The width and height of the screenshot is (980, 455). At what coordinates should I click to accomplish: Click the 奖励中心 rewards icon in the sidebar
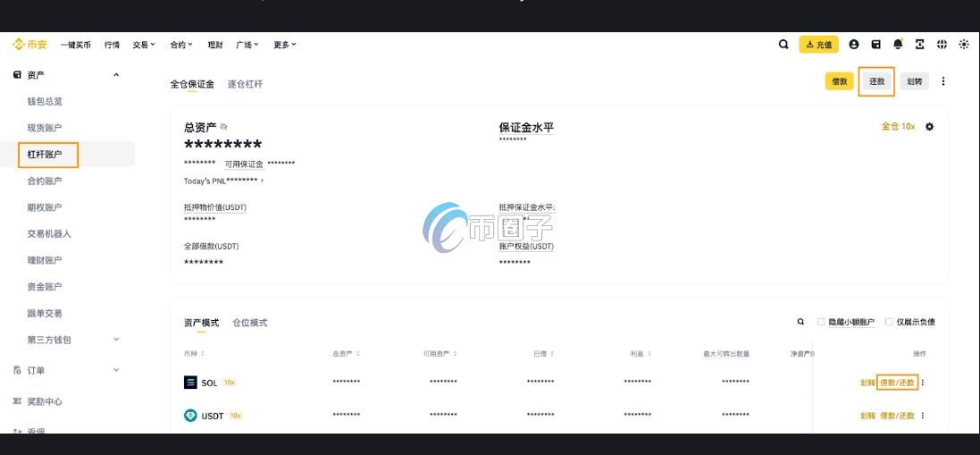tap(17, 401)
